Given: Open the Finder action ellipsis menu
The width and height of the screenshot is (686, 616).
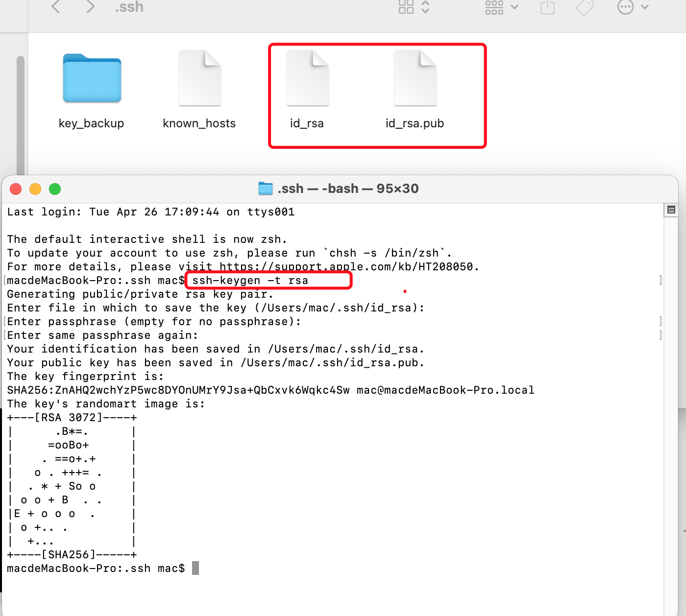Looking at the screenshot, I should (x=626, y=7).
